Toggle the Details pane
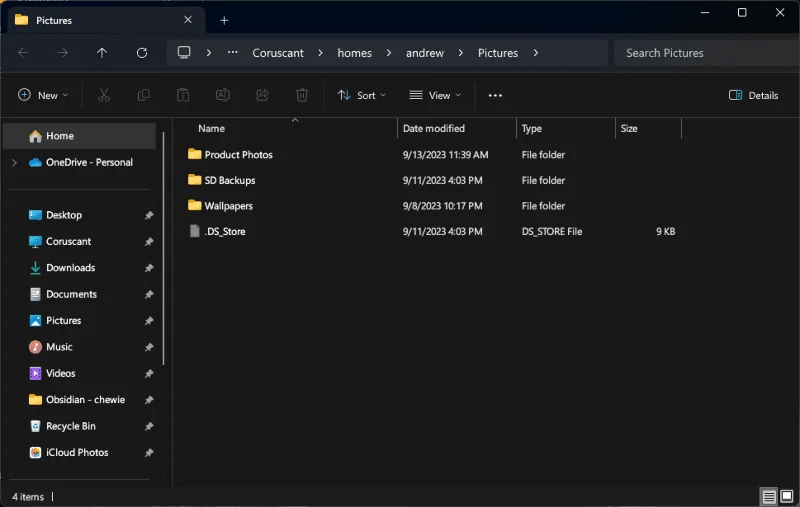800x507 pixels. [754, 95]
